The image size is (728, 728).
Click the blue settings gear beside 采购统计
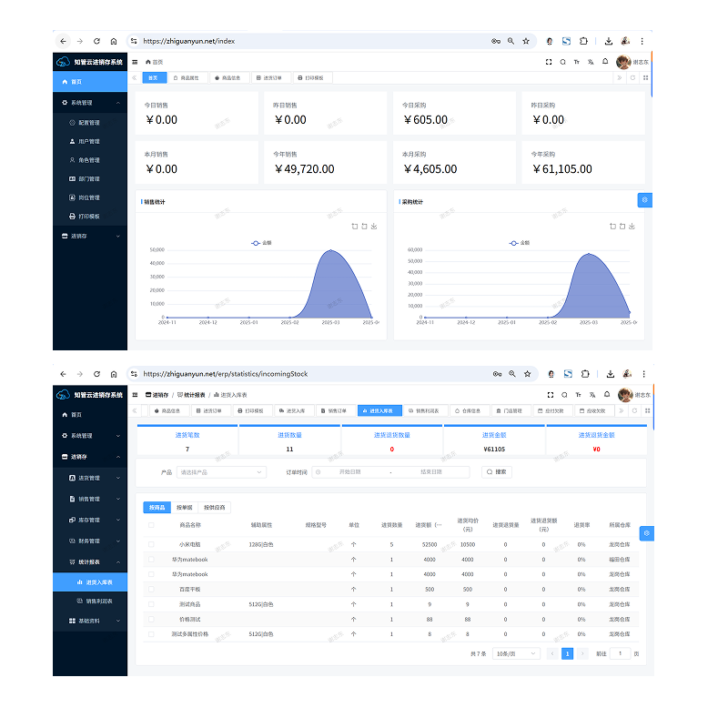pyautogui.click(x=644, y=200)
